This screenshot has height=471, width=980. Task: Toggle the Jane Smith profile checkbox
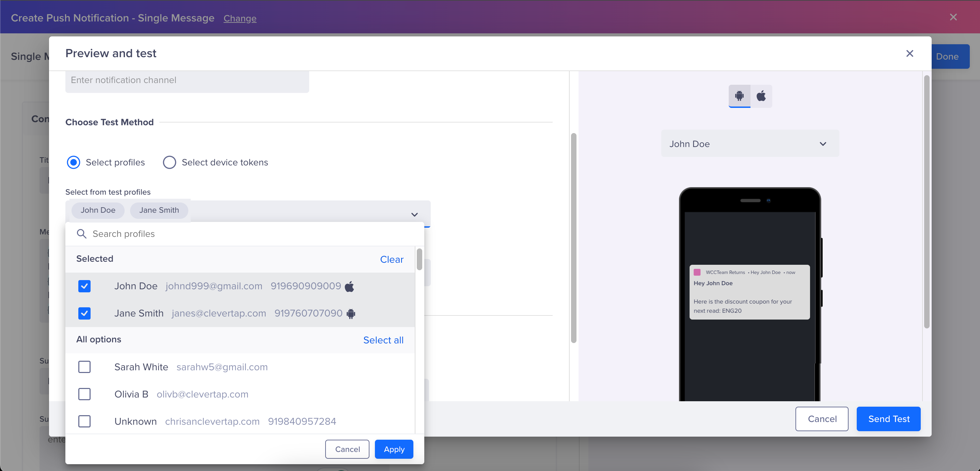[x=84, y=313]
